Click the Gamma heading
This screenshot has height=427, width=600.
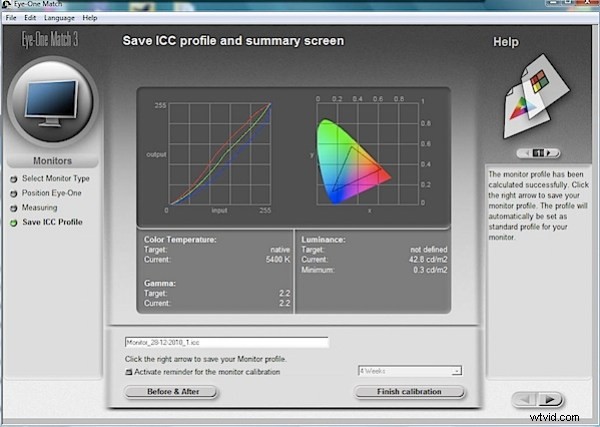coord(160,283)
